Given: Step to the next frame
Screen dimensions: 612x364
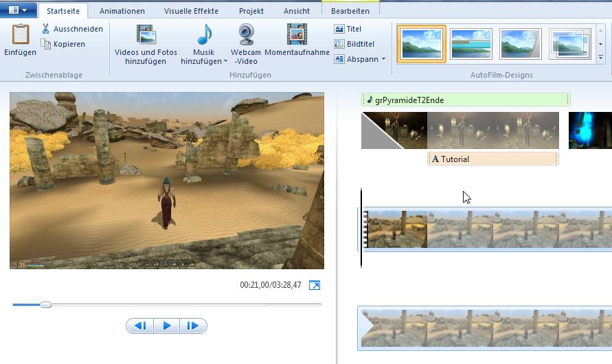Looking at the screenshot, I should coord(193,326).
